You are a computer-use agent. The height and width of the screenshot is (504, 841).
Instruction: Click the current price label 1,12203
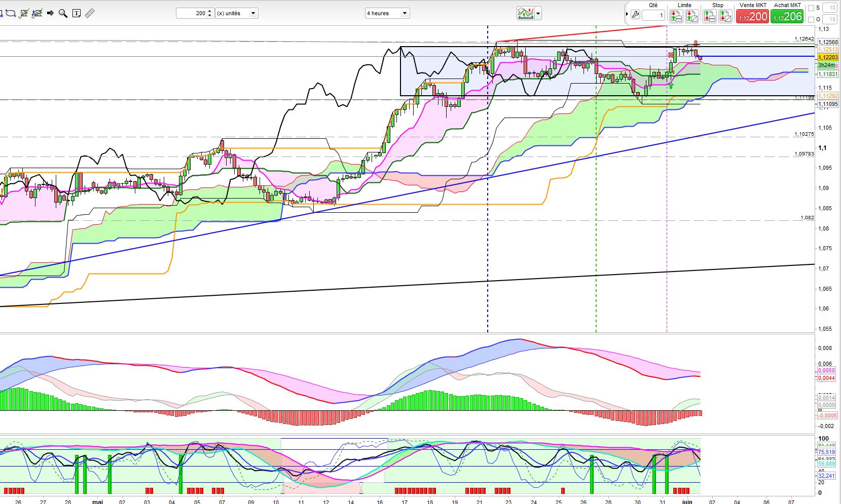[x=827, y=58]
